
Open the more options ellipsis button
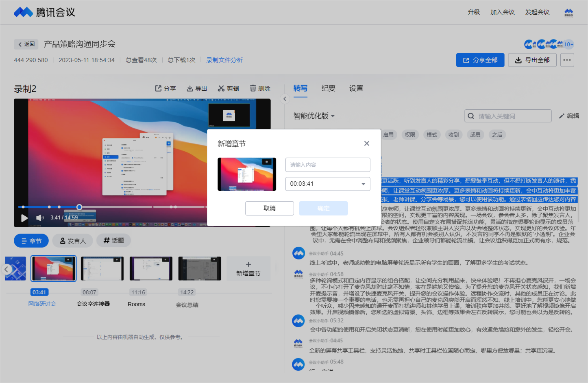[567, 60]
